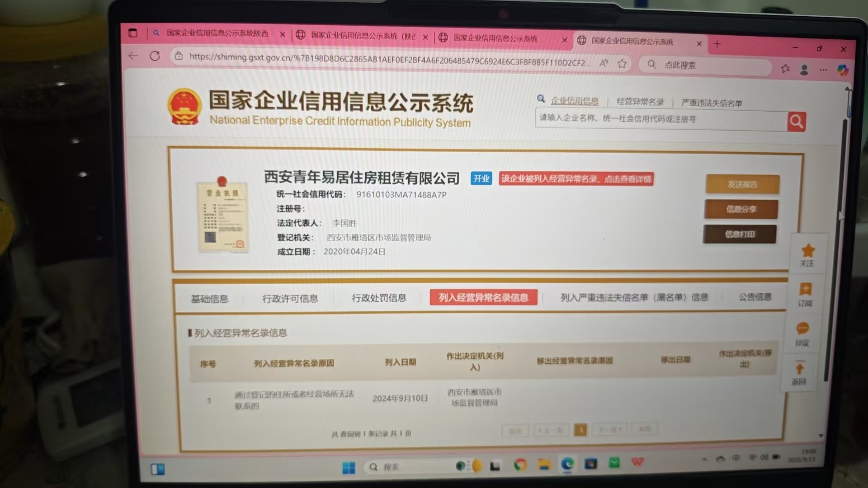This screenshot has width=868, height=488.
Task: Click the 异议 objection chat icon
Action: tap(802, 328)
